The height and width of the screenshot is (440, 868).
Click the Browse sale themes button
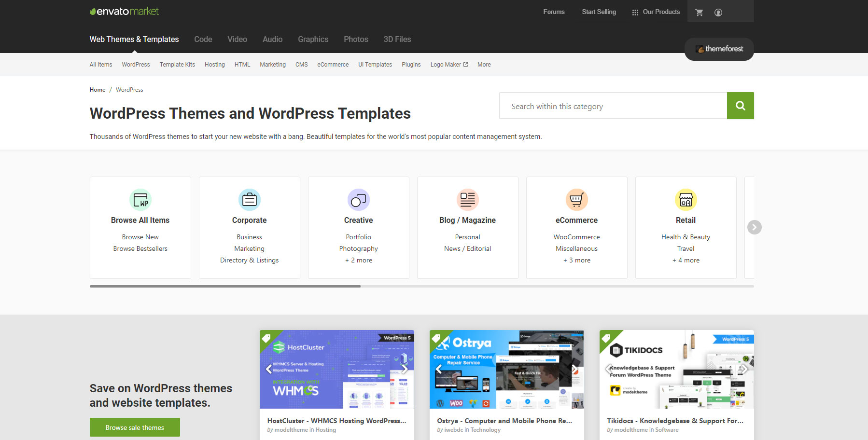135,427
